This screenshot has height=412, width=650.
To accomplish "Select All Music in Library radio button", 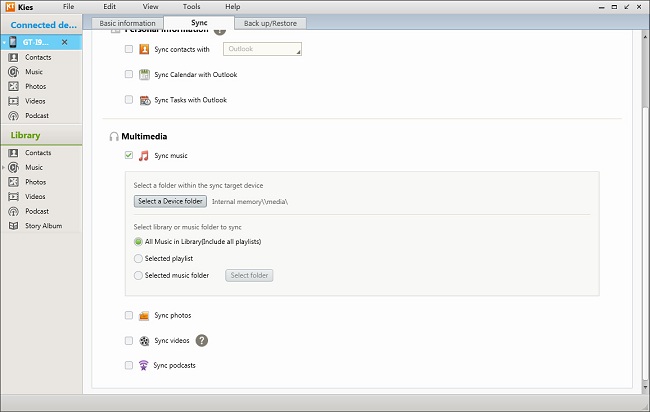I will pos(138,242).
